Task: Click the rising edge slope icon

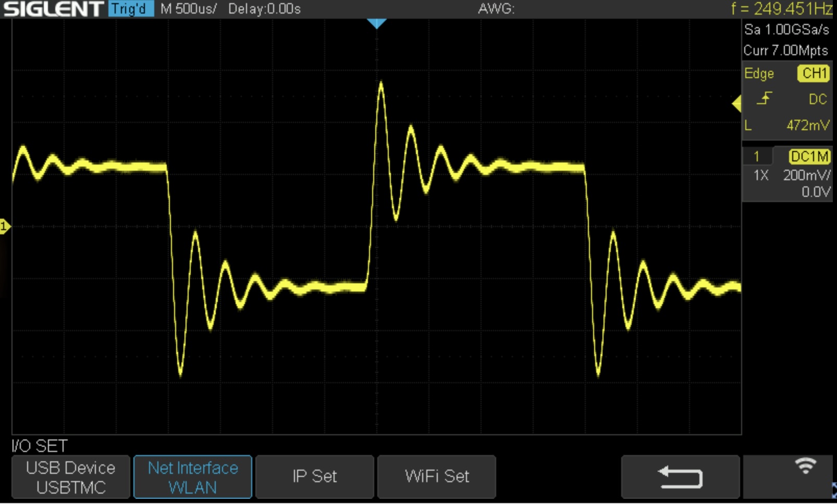Action: tap(764, 98)
